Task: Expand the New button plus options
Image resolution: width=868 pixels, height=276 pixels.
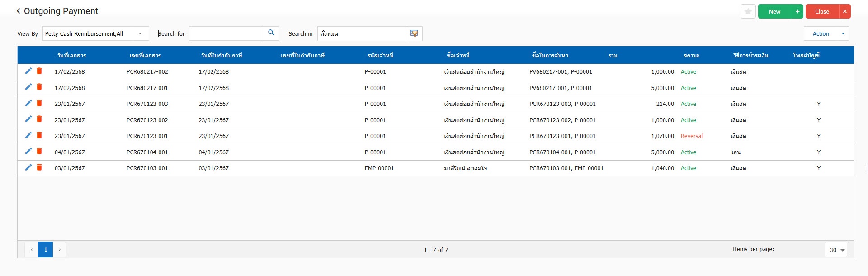Action: pyautogui.click(x=797, y=11)
